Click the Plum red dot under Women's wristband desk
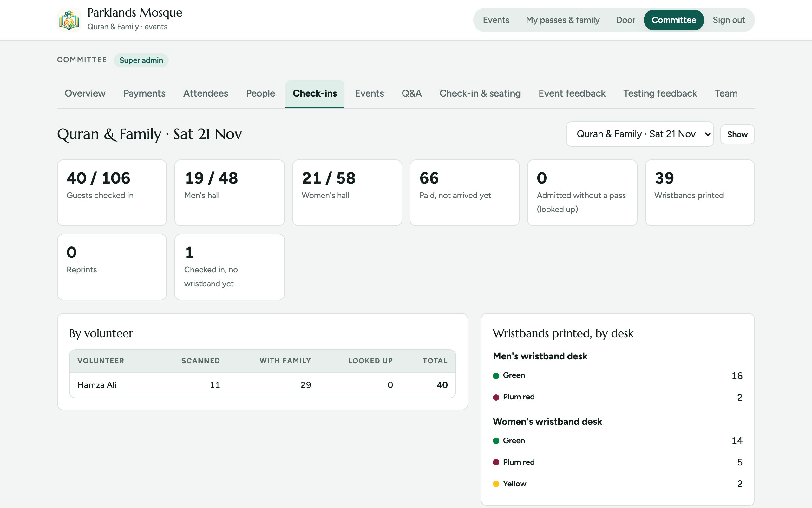 point(496,463)
